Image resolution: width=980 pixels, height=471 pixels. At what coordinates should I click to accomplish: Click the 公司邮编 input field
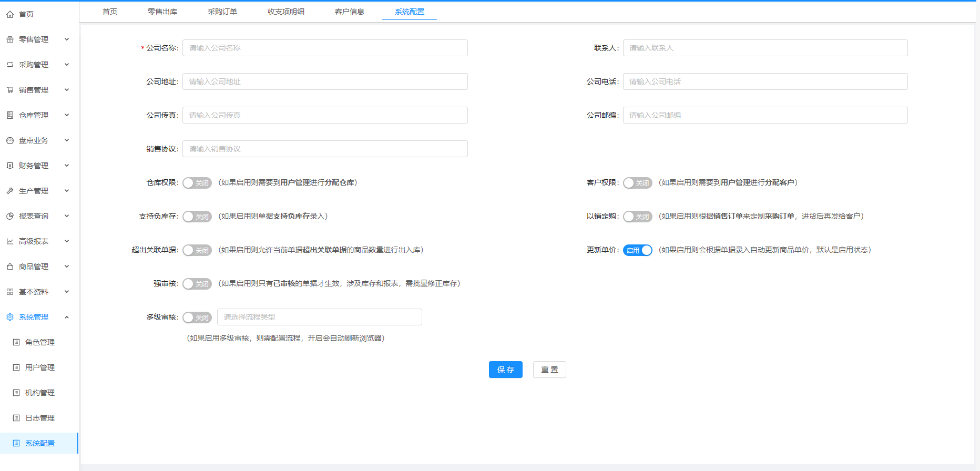(765, 115)
